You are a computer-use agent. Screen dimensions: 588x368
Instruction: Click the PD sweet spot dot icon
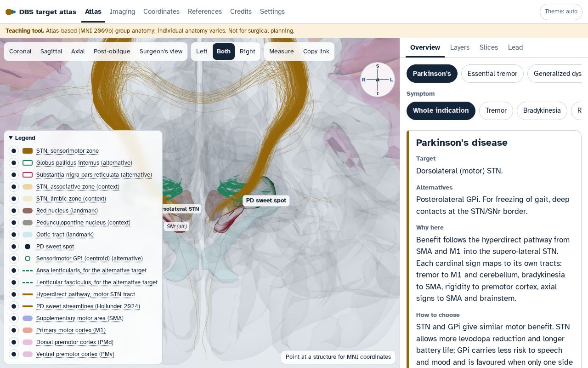pyautogui.click(x=28, y=247)
